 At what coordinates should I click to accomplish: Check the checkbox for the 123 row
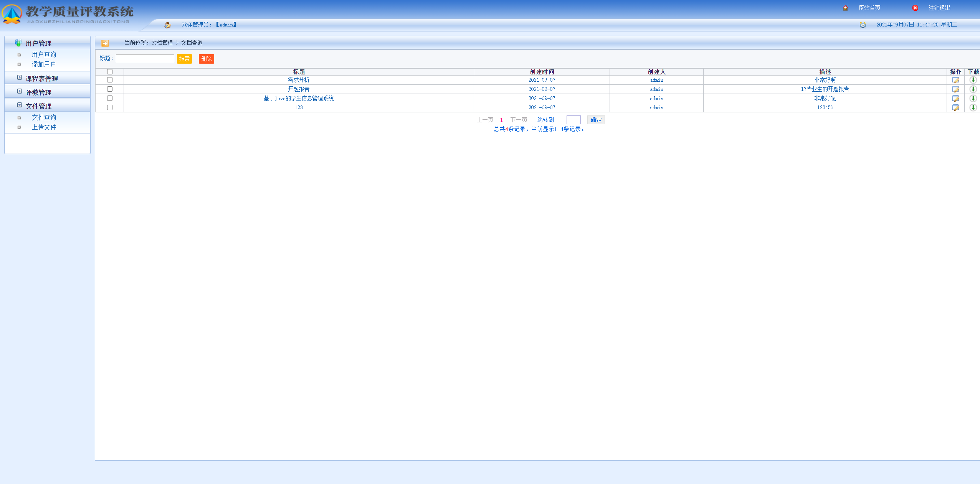(x=110, y=107)
